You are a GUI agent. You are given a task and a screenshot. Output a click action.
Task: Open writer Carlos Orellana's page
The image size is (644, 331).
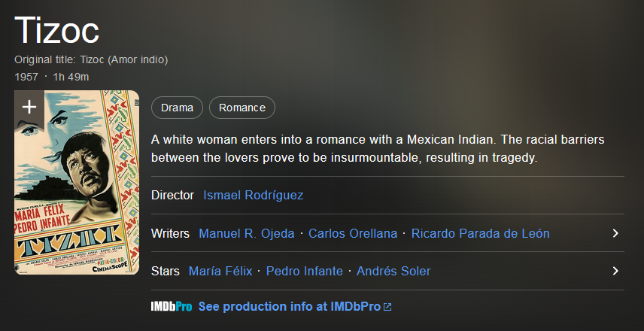[353, 233]
